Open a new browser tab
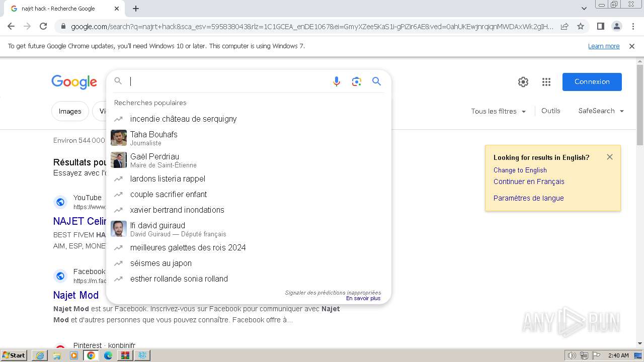The width and height of the screenshot is (644, 362). [136, 9]
